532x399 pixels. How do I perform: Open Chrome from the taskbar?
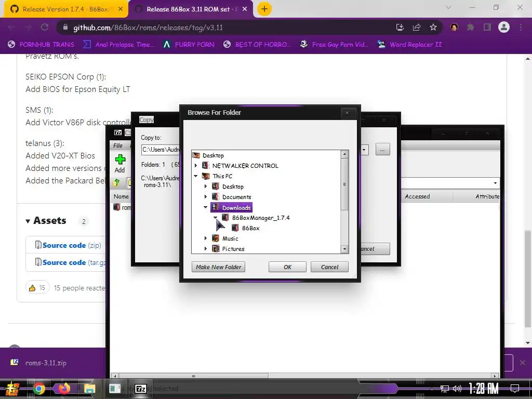[x=38, y=389]
